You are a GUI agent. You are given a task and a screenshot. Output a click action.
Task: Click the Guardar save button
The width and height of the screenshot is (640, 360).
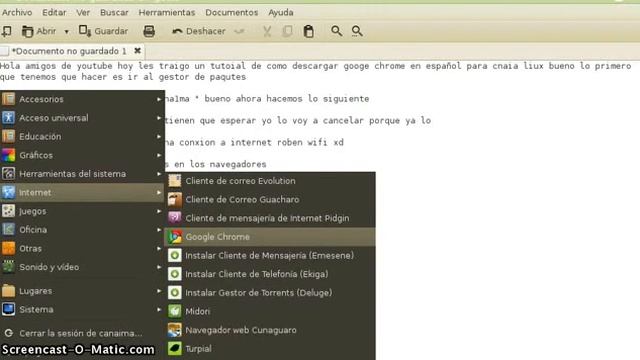pyautogui.click(x=103, y=31)
